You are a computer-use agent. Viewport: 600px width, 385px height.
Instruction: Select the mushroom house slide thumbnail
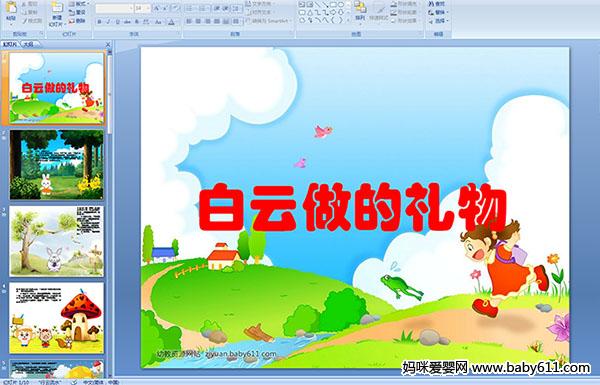56,318
